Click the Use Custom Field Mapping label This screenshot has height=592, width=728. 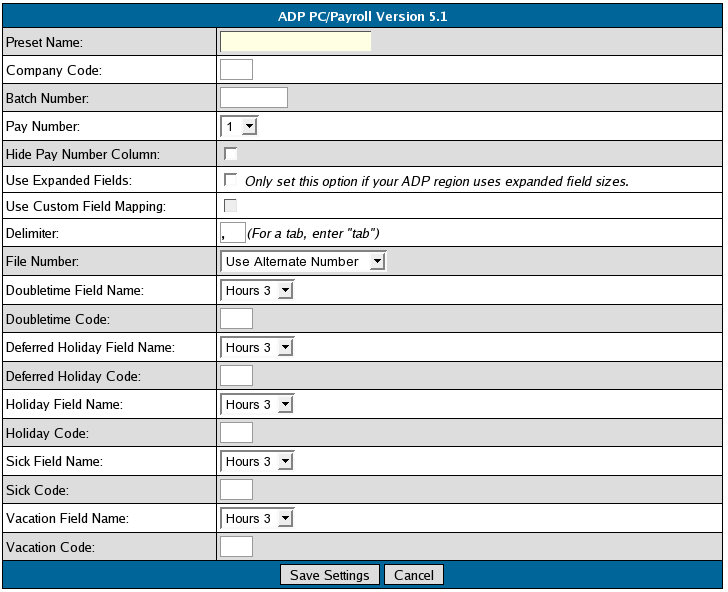[86, 206]
